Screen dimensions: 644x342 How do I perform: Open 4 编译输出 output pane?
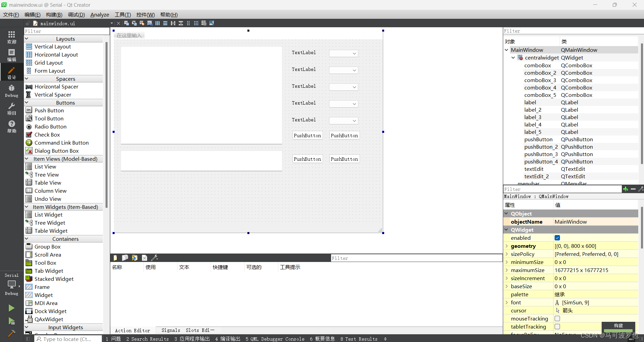tap(228, 339)
